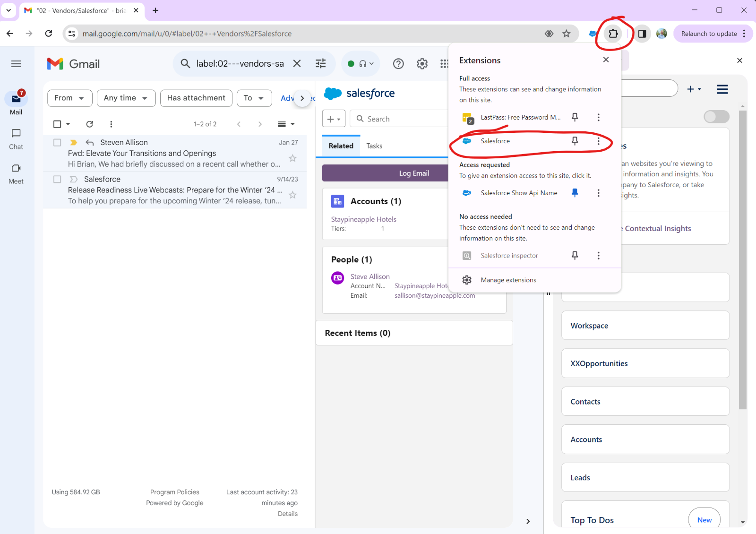Star the Release Readiness email

(293, 195)
